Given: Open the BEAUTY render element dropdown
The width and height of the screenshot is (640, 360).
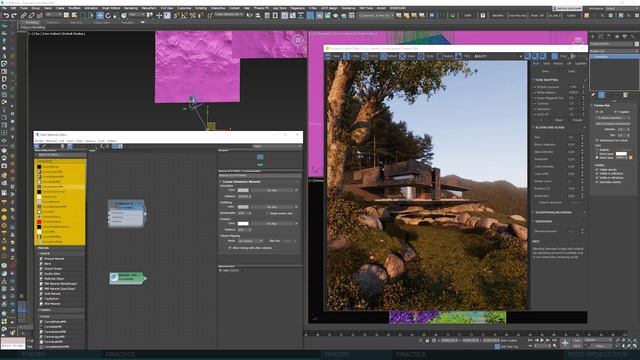Looking at the screenshot, I should click(498, 56).
